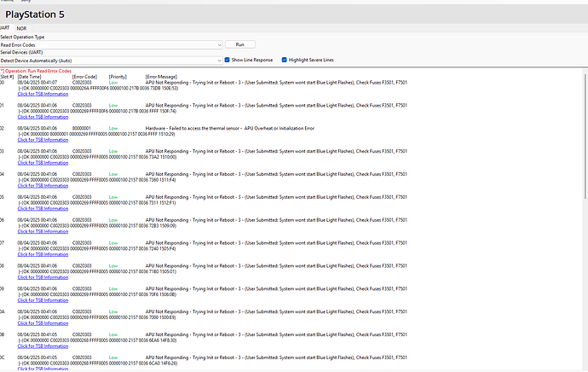Click raw response line ending 7311 1512:F1

tap(97, 203)
